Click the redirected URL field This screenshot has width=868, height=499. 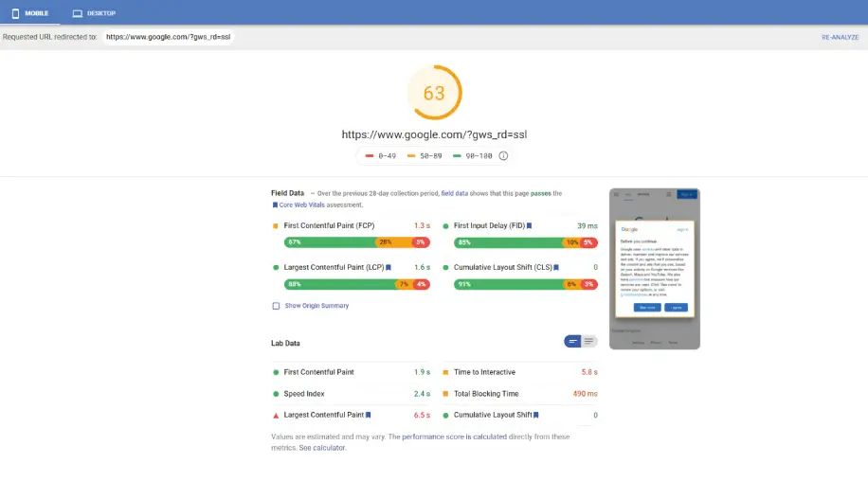pyautogui.click(x=169, y=37)
